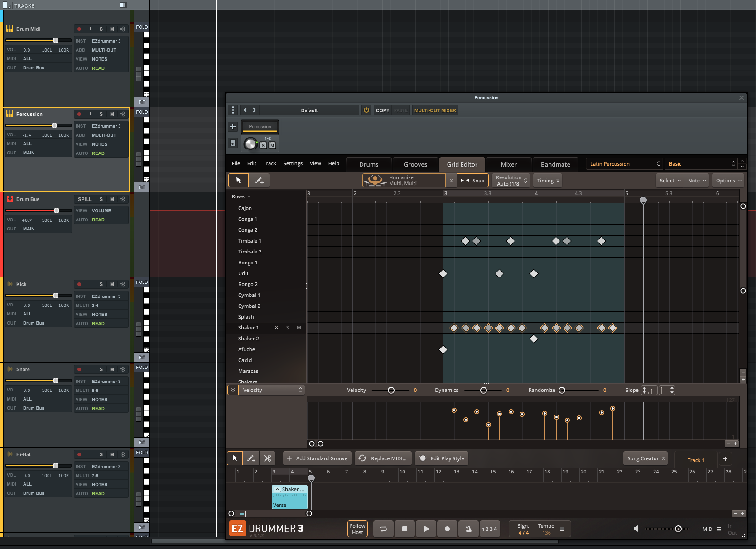
Task: Open the Latin Percussion library dropdown
Action: 624,164
